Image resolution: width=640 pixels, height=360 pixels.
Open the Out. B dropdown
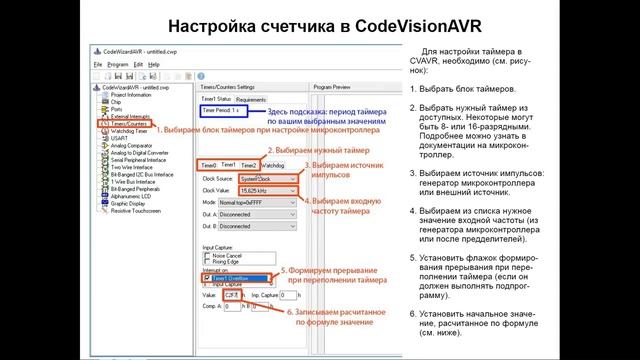[x=257, y=226]
